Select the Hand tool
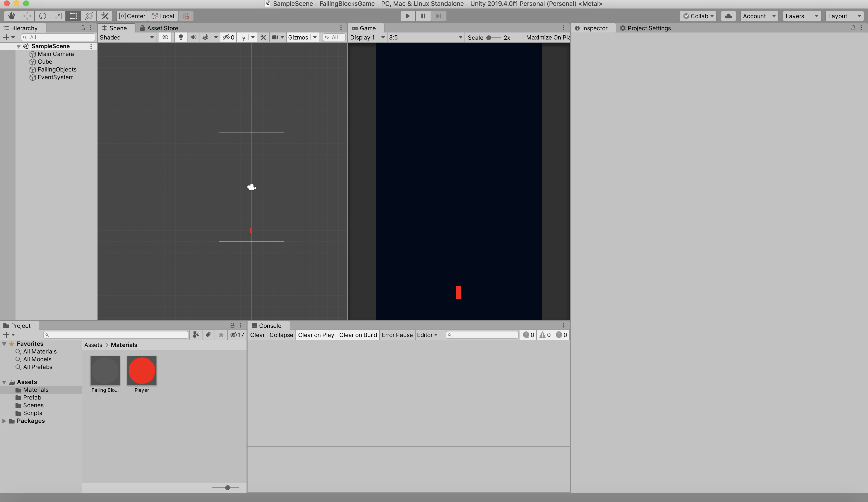 (x=11, y=16)
